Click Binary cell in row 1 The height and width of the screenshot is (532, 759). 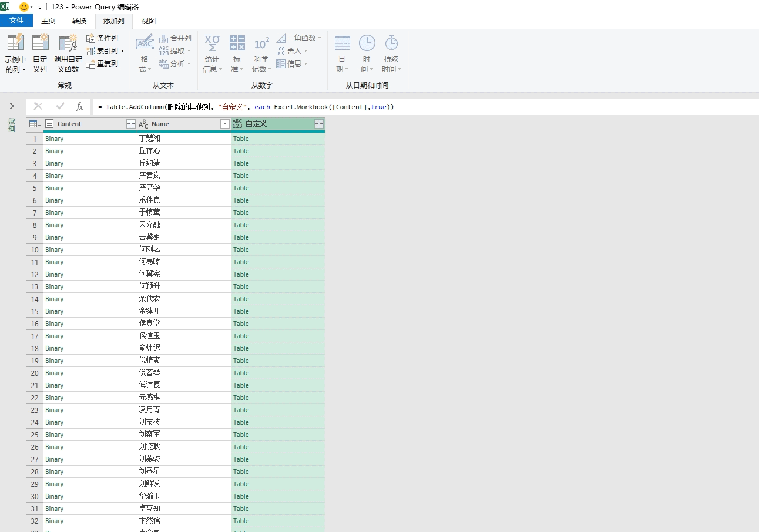(x=90, y=139)
